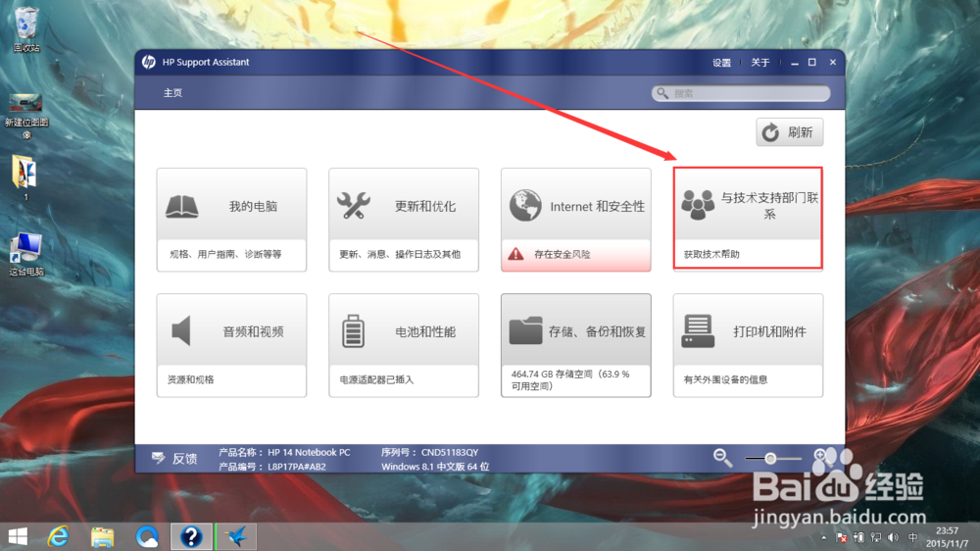Click the search magnifier icon
Screen dimensions: 980x551
click(662, 93)
